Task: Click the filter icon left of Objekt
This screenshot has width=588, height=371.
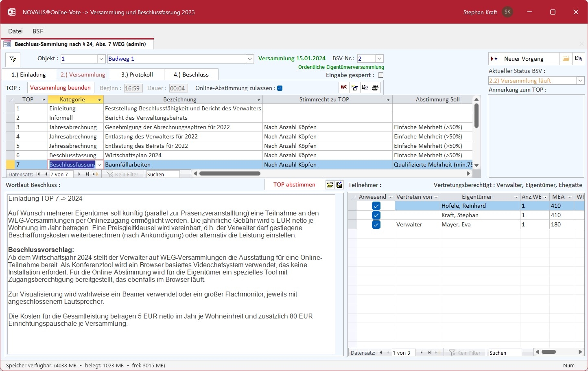Action: click(x=13, y=59)
